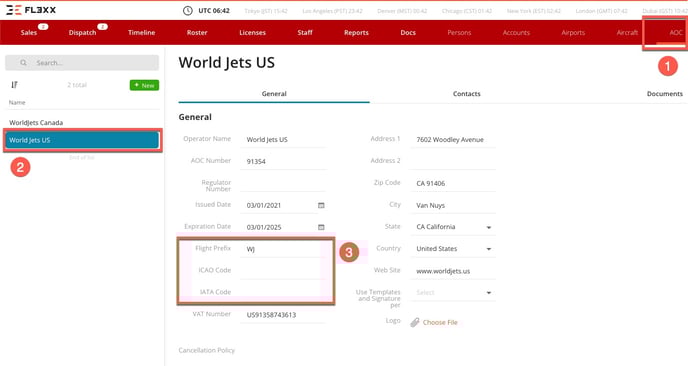Click the FL3XX logo

[x=31, y=10]
